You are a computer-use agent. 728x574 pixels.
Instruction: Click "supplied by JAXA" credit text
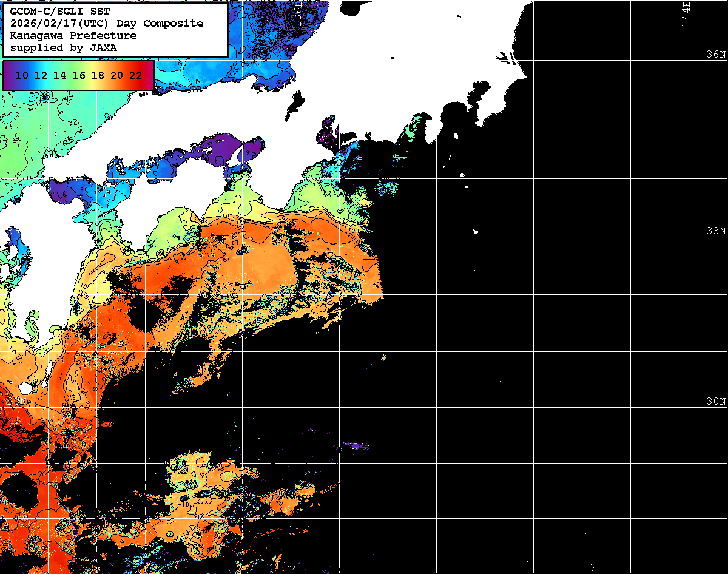(x=64, y=47)
